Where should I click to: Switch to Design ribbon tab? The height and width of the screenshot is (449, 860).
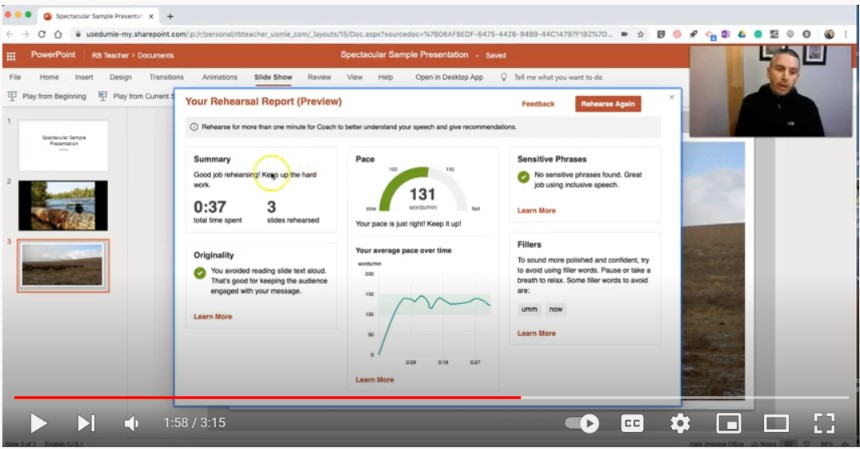coord(121,77)
